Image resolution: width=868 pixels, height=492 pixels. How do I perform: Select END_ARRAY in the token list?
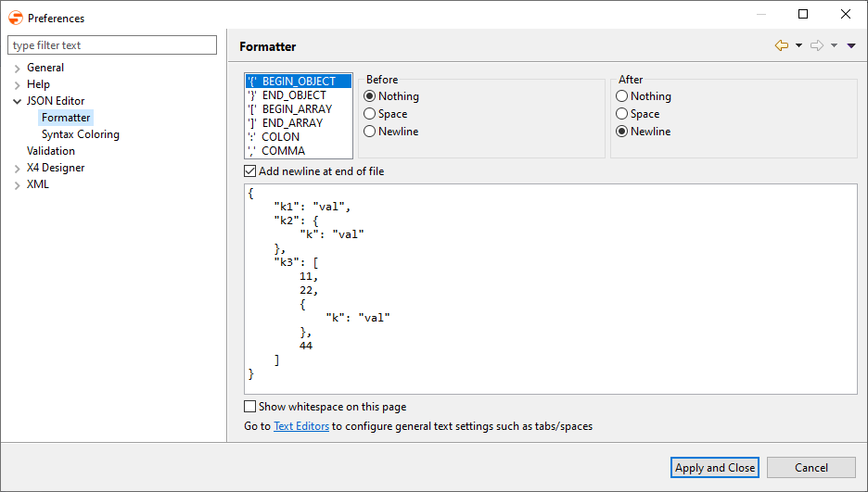click(x=292, y=122)
